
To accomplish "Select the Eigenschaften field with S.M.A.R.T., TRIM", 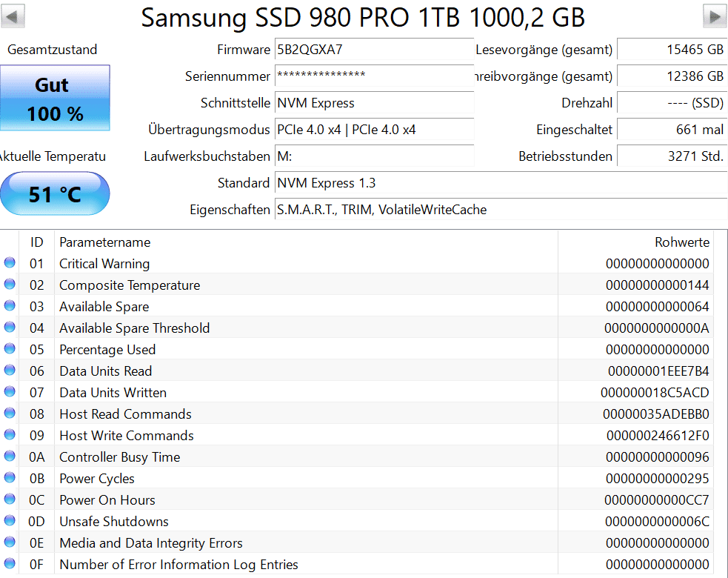I will point(501,210).
